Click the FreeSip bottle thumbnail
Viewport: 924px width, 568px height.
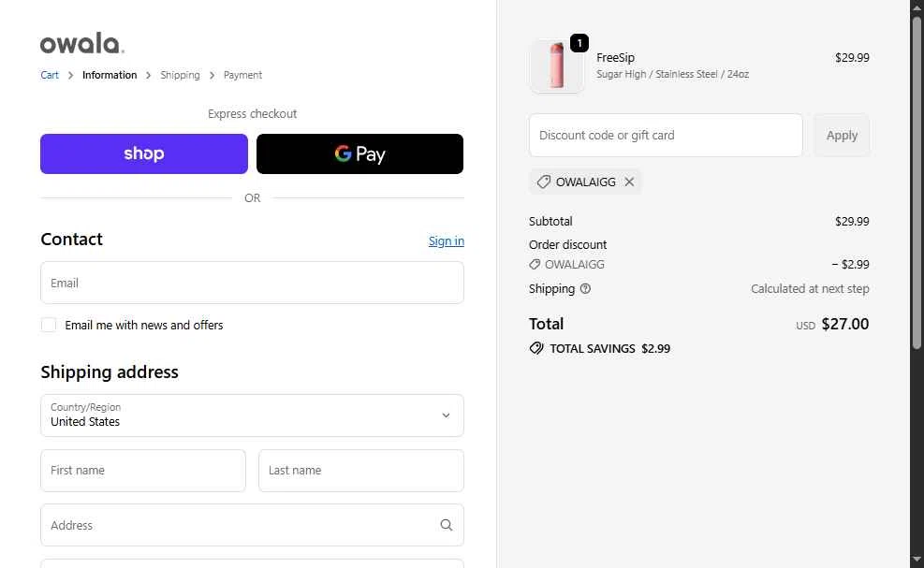(x=557, y=66)
